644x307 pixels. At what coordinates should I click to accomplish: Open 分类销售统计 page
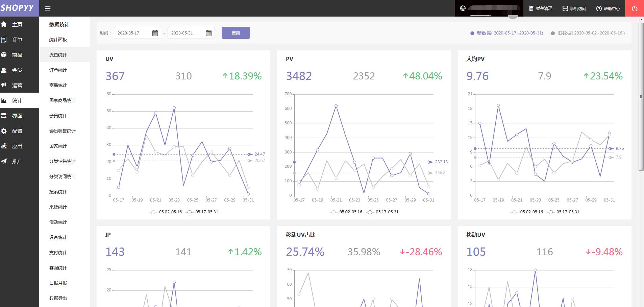(63, 161)
